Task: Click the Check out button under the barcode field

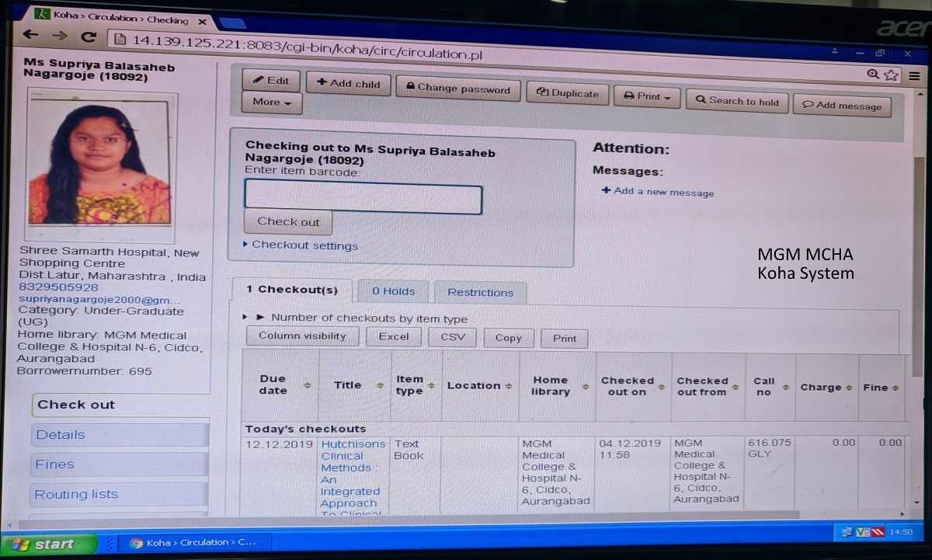Action: pos(288,222)
